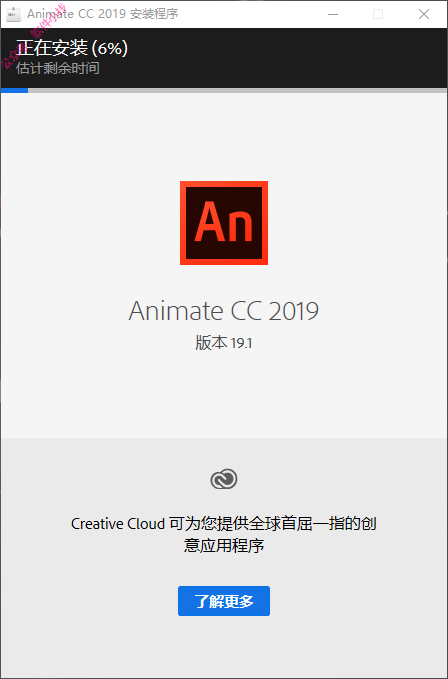This screenshot has width=448, height=679.
Task: Click the 2019 in product title
Action: 293,310
